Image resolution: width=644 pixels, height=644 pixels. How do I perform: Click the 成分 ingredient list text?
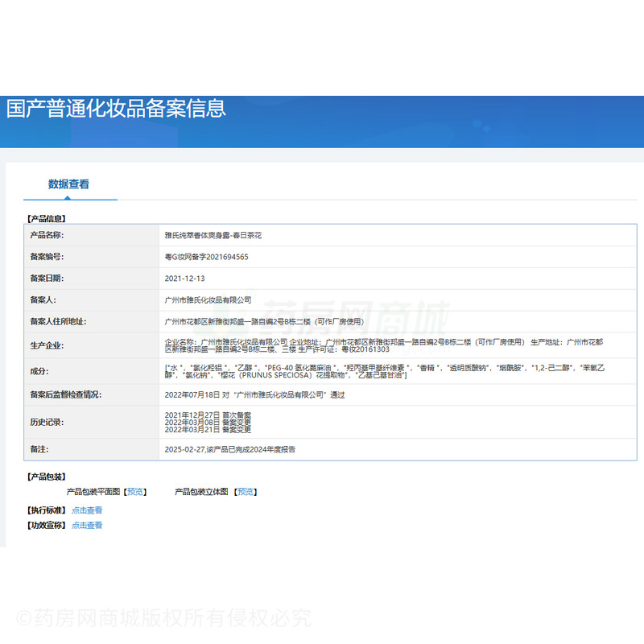383,371
